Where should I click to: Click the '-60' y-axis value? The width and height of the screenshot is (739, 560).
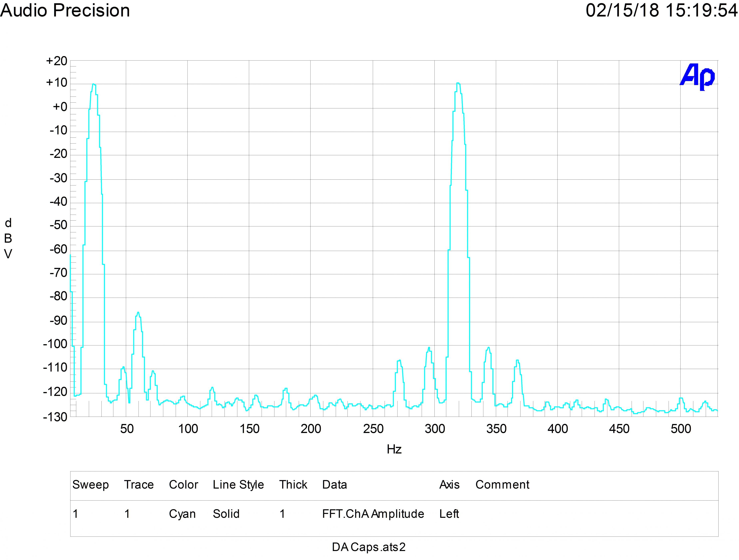[58, 249]
